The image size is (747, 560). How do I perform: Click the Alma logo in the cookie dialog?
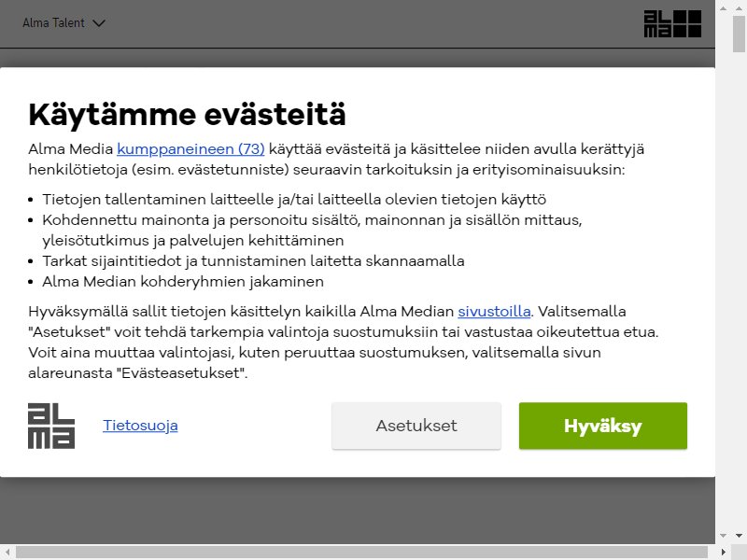pos(51,426)
